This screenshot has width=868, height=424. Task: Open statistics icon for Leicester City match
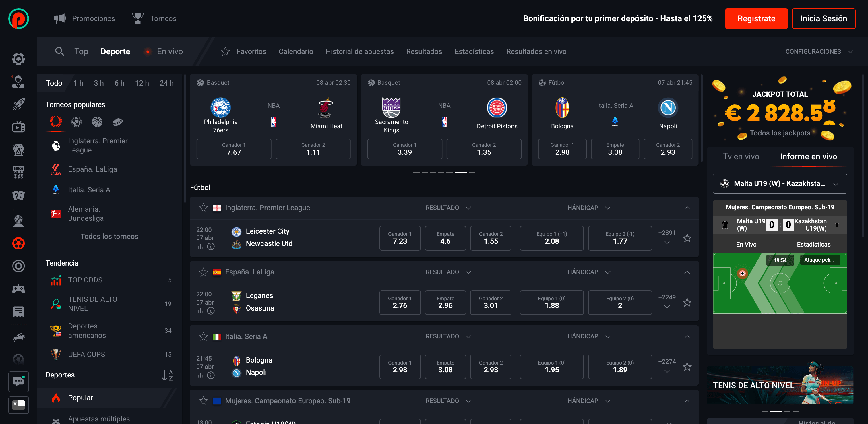tap(200, 247)
